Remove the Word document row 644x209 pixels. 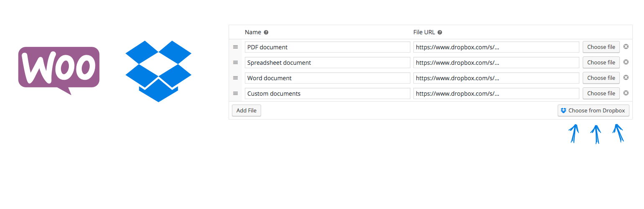(626, 77)
